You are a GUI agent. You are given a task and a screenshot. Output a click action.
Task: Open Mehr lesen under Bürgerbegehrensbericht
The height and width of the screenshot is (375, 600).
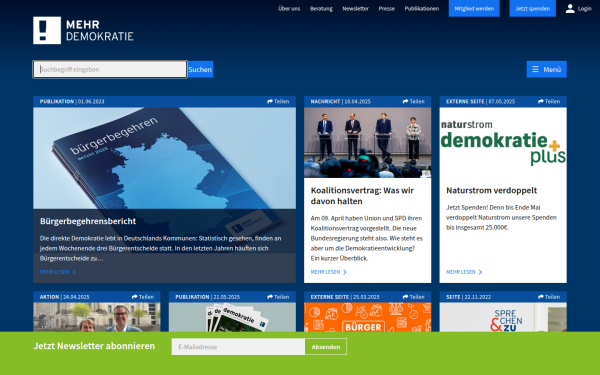(x=58, y=272)
